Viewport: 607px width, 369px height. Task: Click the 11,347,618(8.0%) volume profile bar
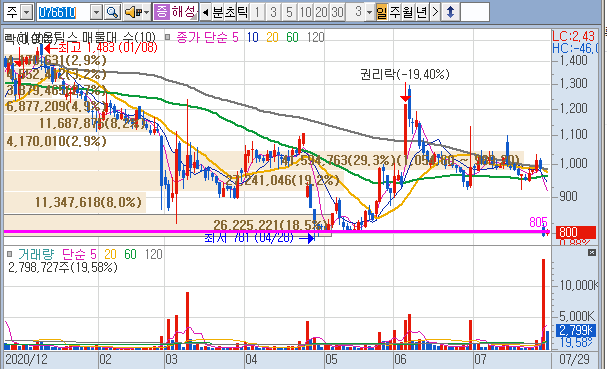75,202
